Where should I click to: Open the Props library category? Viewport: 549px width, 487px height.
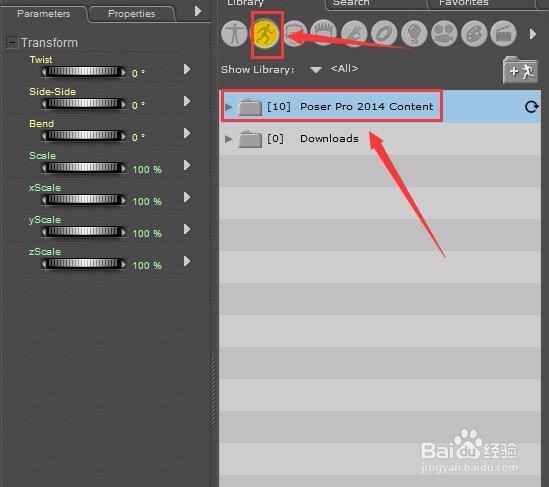click(x=384, y=34)
